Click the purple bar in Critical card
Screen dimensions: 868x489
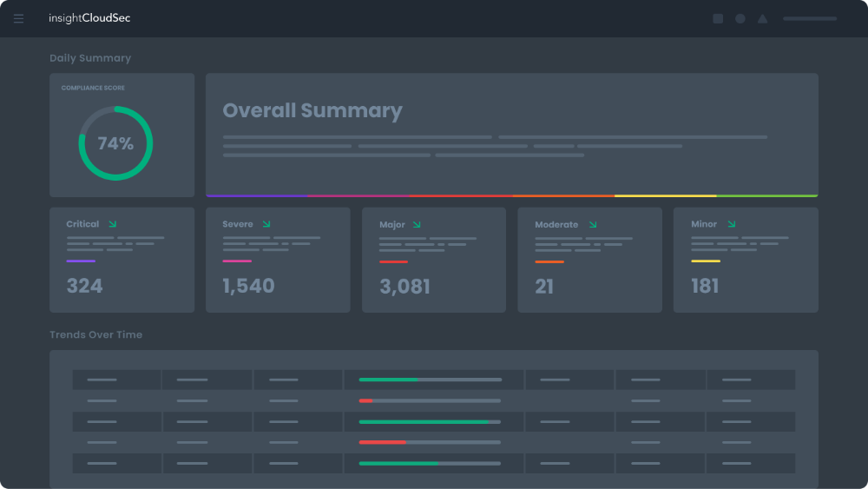pos(81,261)
